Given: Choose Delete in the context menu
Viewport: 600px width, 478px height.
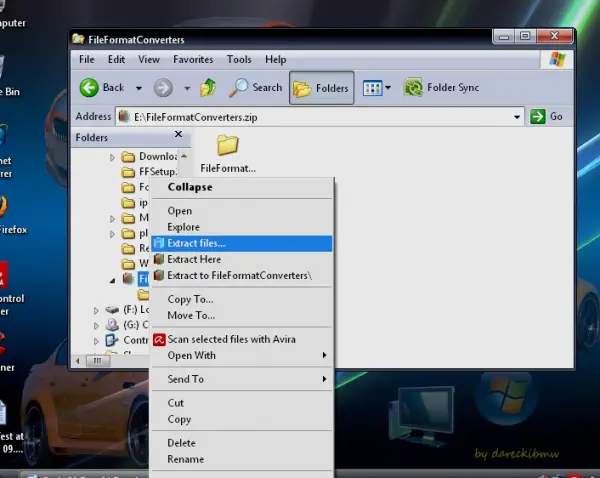Looking at the screenshot, I should [x=241, y=443].
